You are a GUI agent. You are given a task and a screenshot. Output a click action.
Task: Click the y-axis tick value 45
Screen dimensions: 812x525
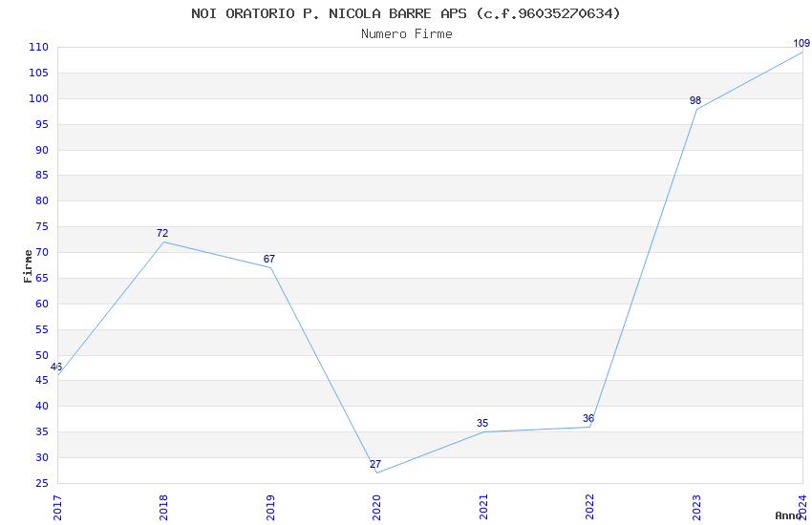point(42,380)
